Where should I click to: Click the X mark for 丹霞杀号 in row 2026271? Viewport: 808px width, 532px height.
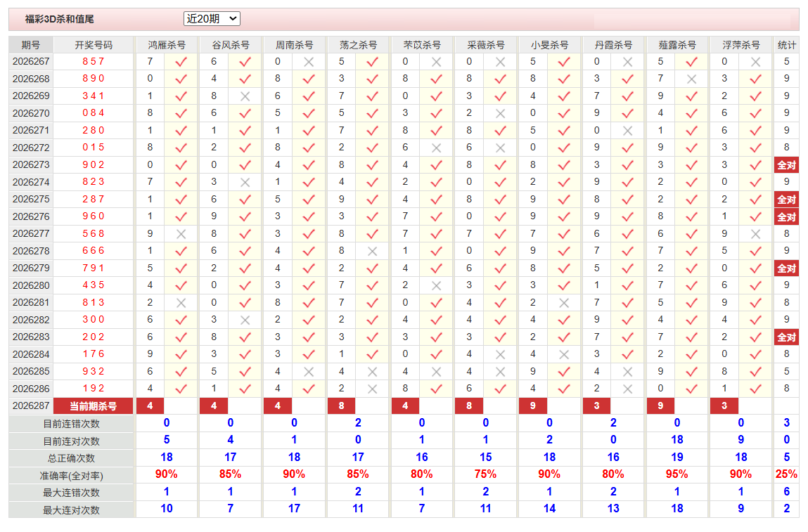tap(628, 131)
